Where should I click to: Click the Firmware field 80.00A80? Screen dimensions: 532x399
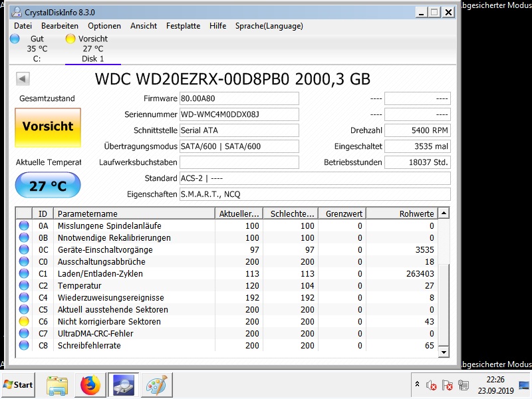tap(239, 98)
